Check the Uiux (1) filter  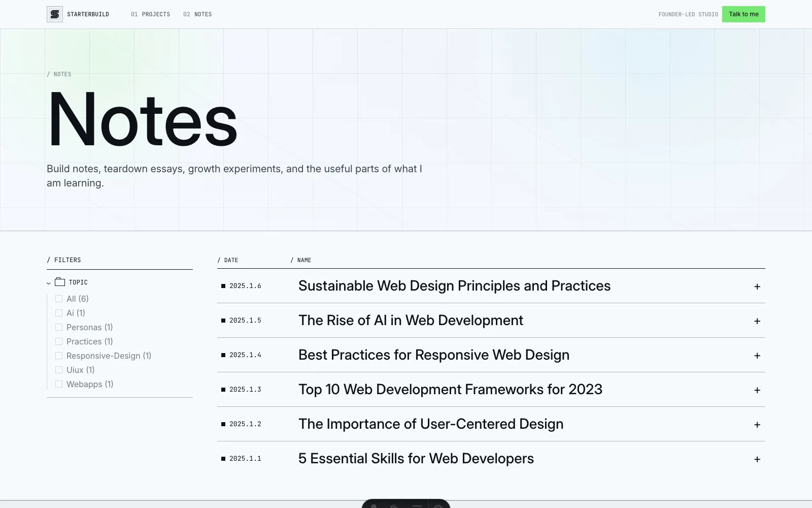59,370
